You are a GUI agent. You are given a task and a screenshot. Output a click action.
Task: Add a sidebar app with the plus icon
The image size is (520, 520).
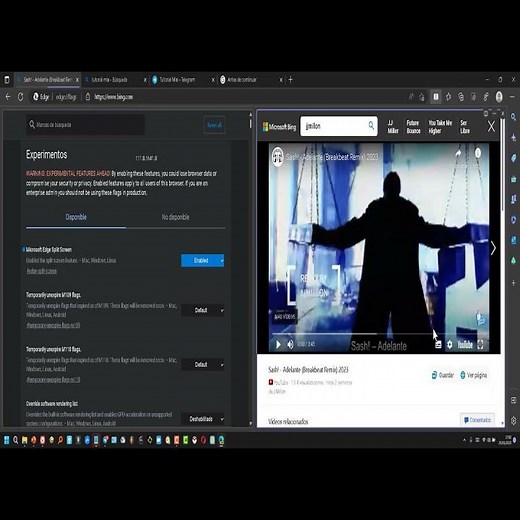click(513, 283)
